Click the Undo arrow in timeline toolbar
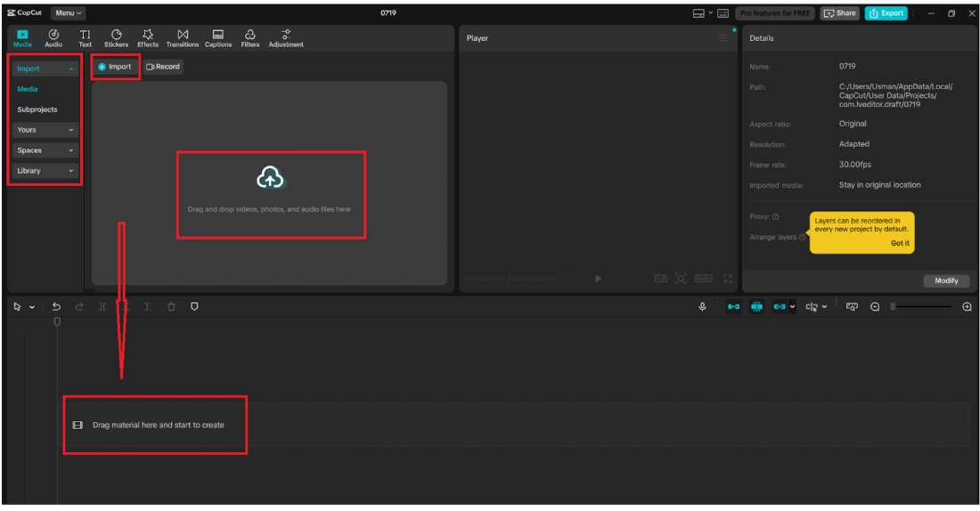This screenshot has height=511, width=980. [x=57, y=306]
